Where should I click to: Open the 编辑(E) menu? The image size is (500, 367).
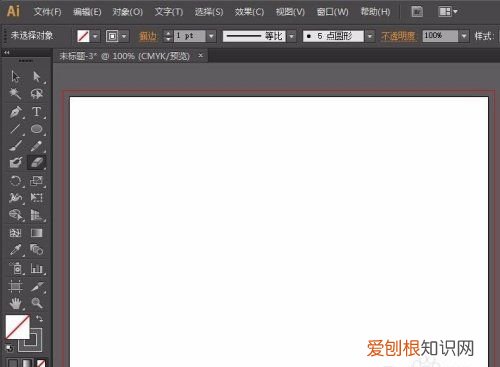[x=87, y=12]
